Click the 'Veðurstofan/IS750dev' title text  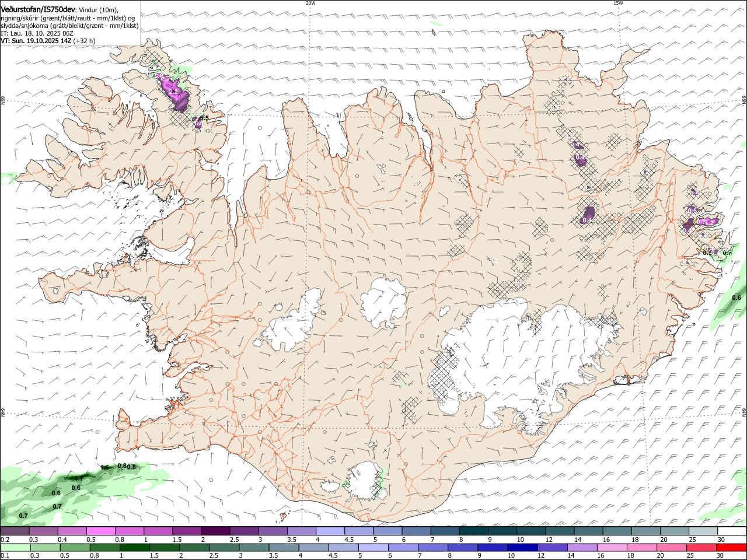37,9
